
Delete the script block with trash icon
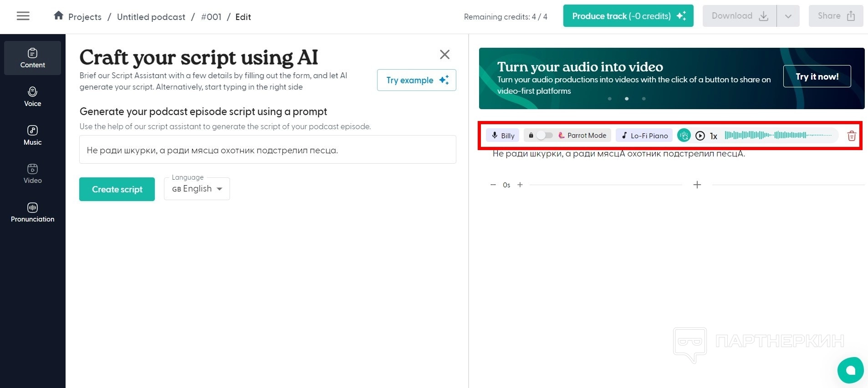[851, 136]
